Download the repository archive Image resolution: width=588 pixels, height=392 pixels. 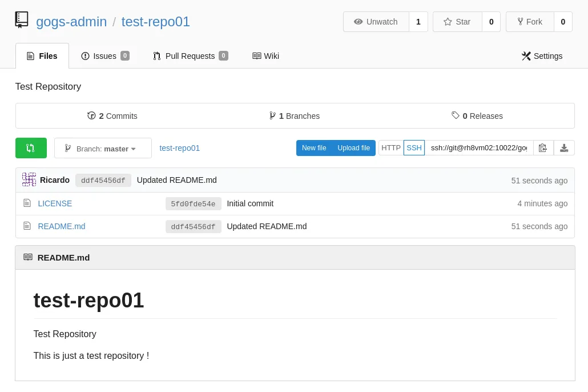pyautogui.click(x=564, y=147)
